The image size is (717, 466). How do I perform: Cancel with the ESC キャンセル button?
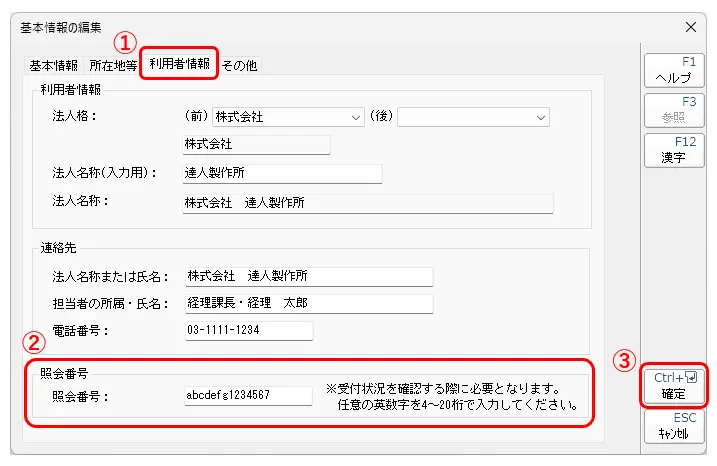[x=672, y=426]
